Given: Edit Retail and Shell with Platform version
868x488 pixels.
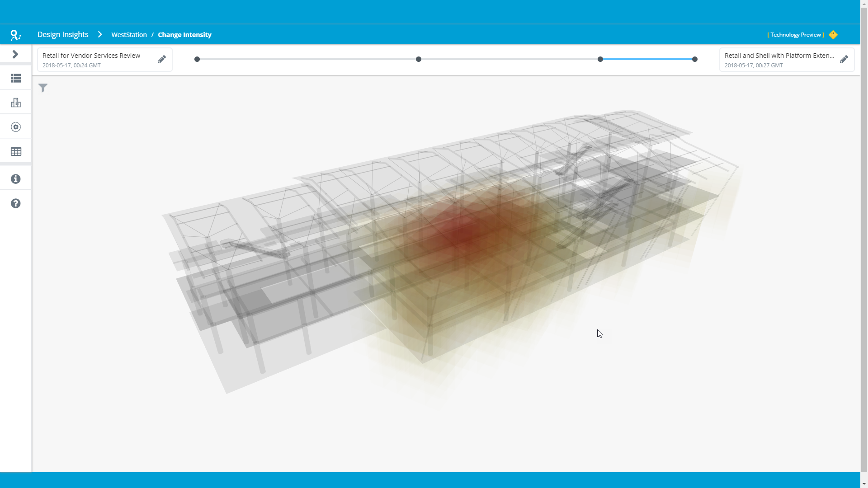Looking at the screenshot, I should click(844, 60).
